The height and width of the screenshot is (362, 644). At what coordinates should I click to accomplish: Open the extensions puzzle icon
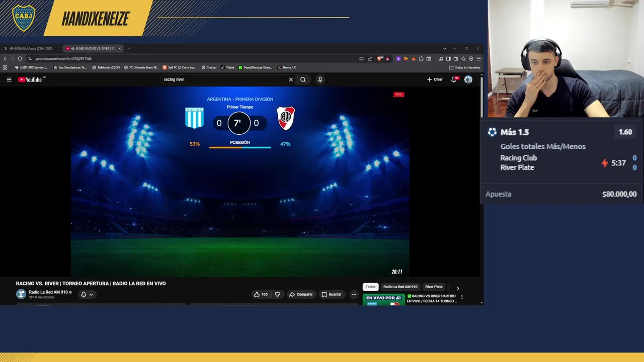(421, 59)
